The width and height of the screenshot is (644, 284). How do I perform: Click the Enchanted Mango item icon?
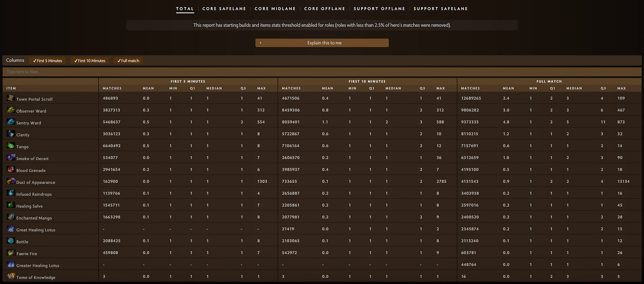[x=11, y=217]
